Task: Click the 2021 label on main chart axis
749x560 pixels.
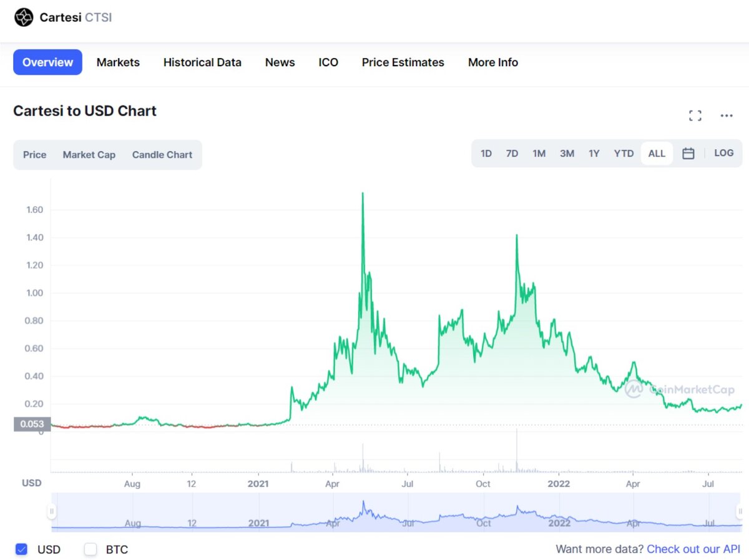Action: coord(258,483)
